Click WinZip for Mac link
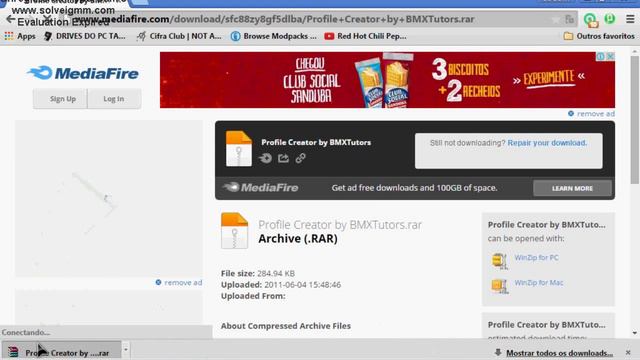640x360 pixels. pos(539,282)
